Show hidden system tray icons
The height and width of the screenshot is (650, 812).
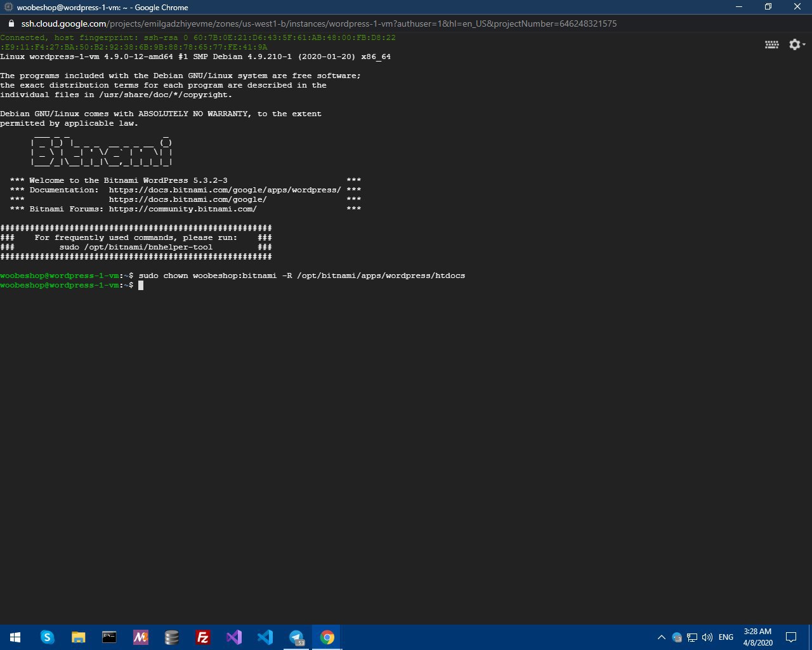(x=661, y=637)
